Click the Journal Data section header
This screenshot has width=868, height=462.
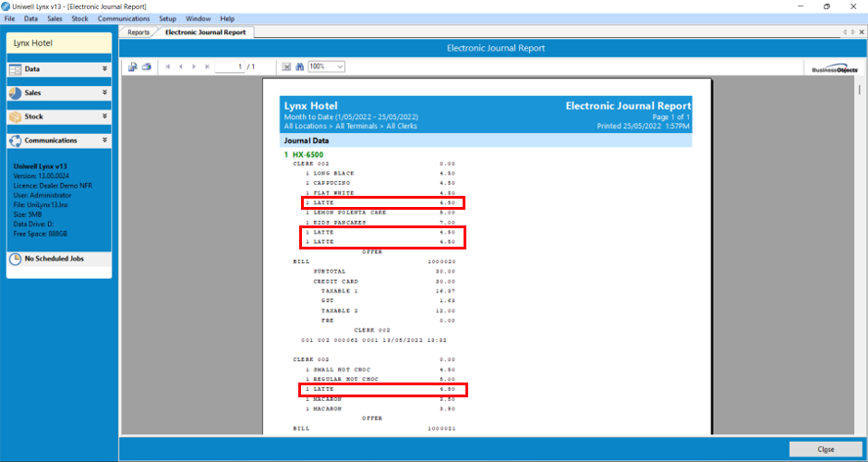[x=486, y=140]
